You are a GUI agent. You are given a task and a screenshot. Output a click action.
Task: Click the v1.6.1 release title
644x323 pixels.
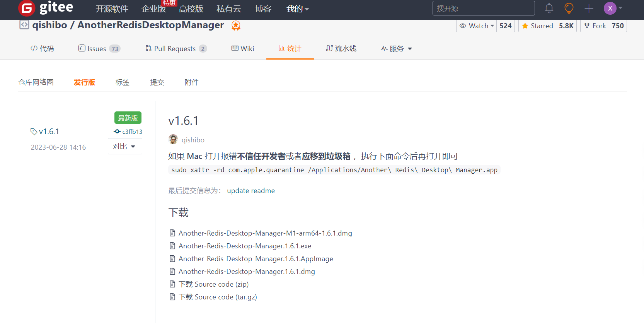[x=183, y=121]
